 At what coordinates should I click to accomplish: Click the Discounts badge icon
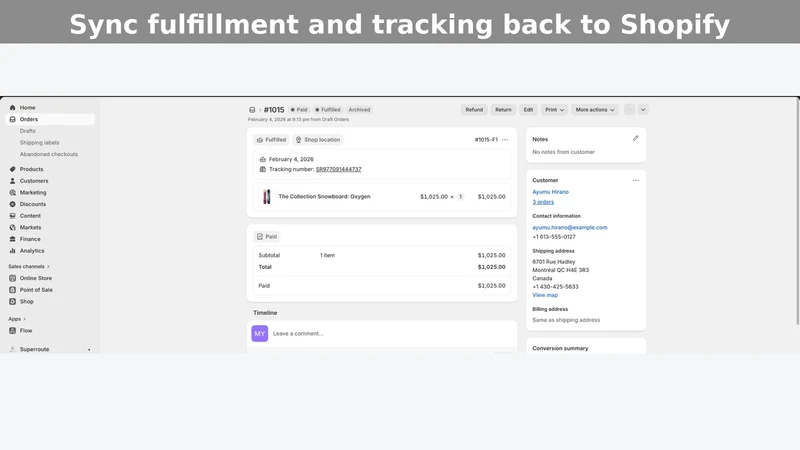pos(13,204)
